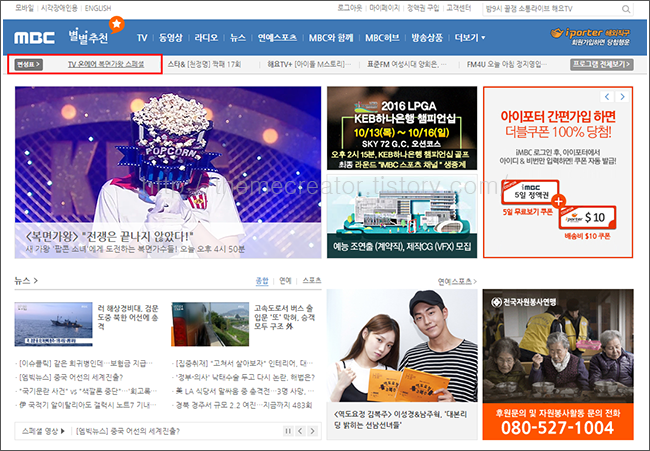This screenshot has height=451, width=650.
Task: Open ticker item [엠빅뉴스] in 스페셜 영상 bar
Action: pyautogui.click(x=128, y=431)
